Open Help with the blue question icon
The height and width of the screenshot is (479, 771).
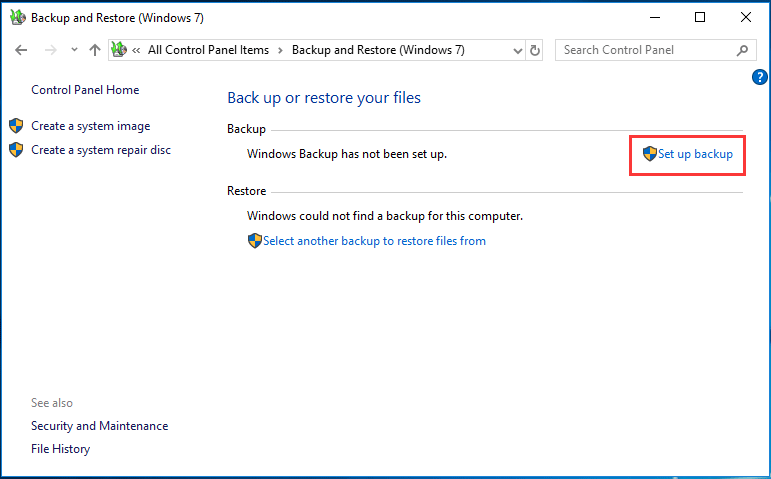(x=759, y=77)
